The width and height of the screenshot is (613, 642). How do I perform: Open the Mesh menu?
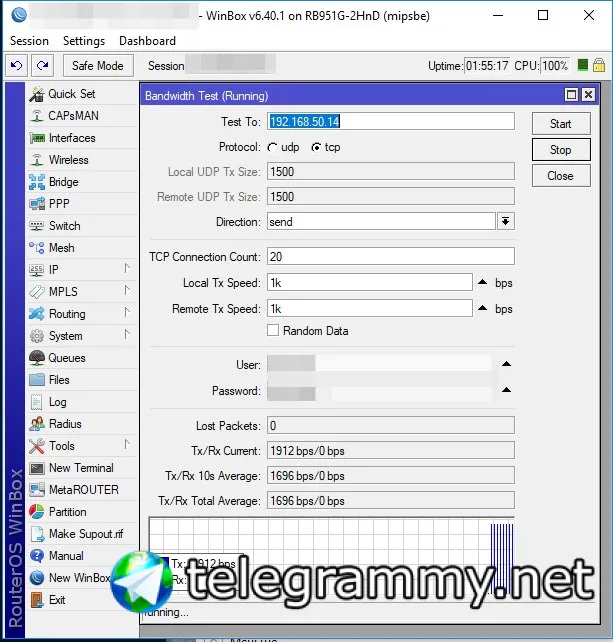tap(81, 248)
